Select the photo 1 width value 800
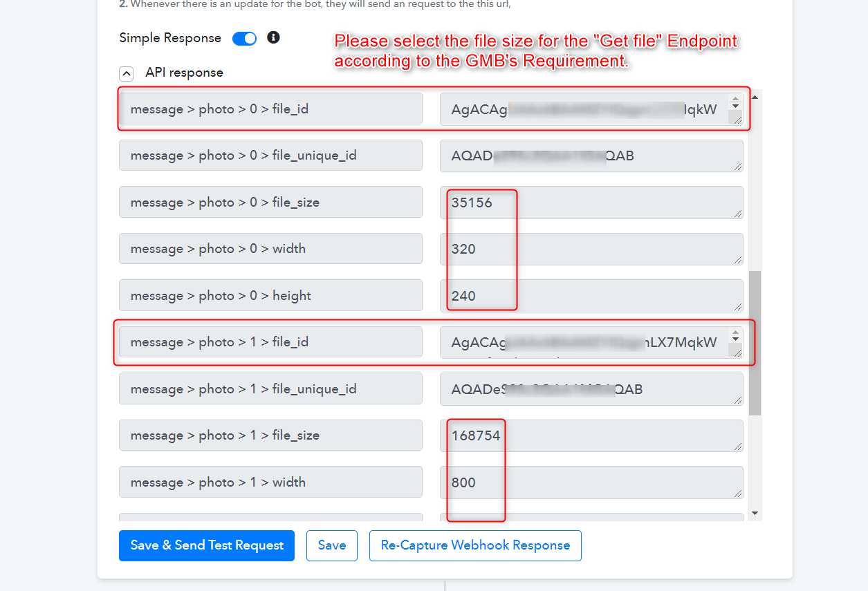The image size is (868, 591). pyautogui.click(x=463, y=482)
